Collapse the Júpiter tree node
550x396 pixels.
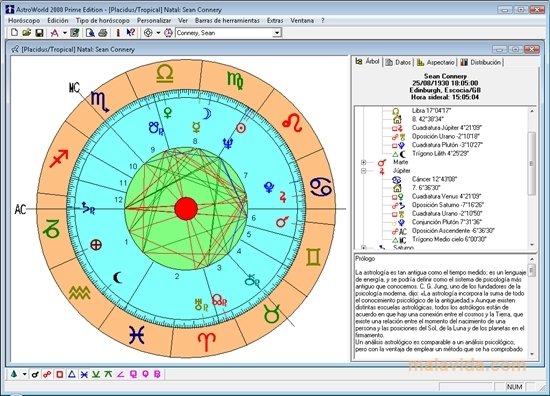(363, 171)
